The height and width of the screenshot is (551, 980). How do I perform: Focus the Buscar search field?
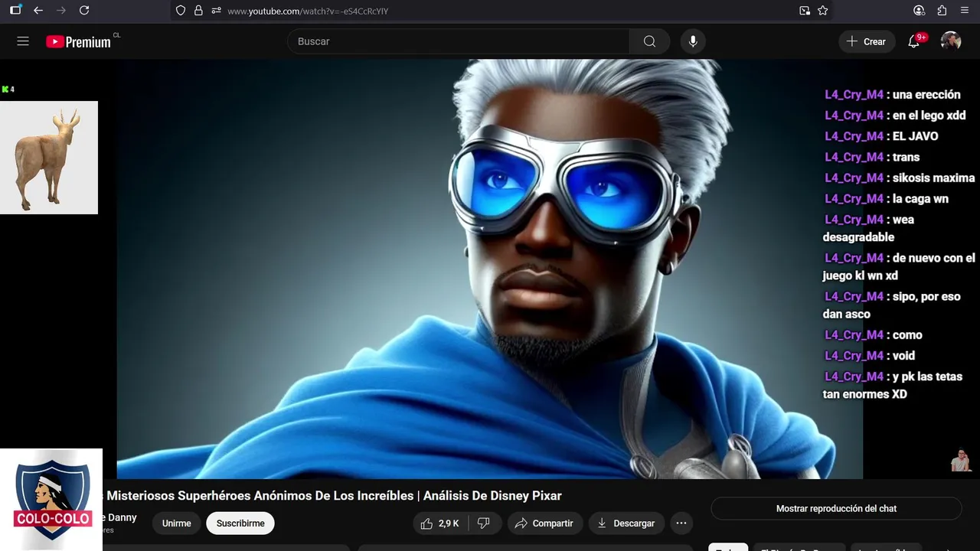coord(459,41)
